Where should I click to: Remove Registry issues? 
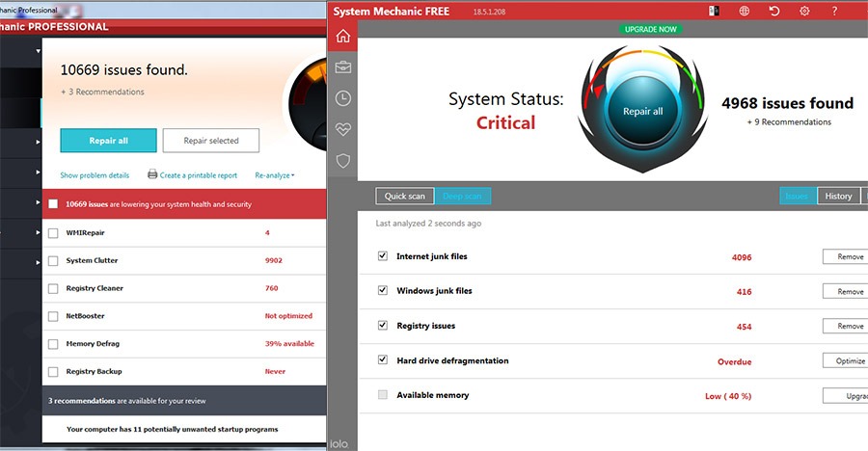(x=845, y=326)
